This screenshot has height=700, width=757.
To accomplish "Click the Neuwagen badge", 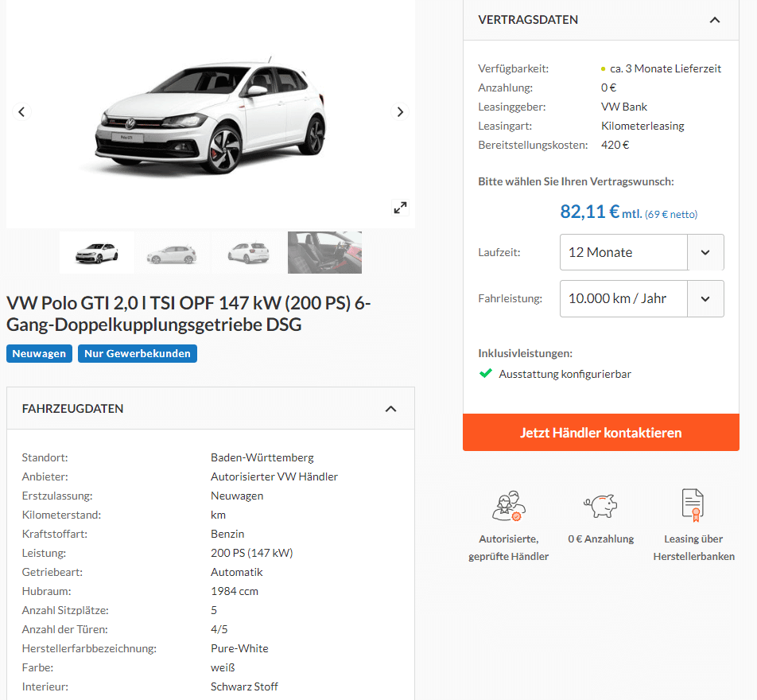I will pos(39,354).
